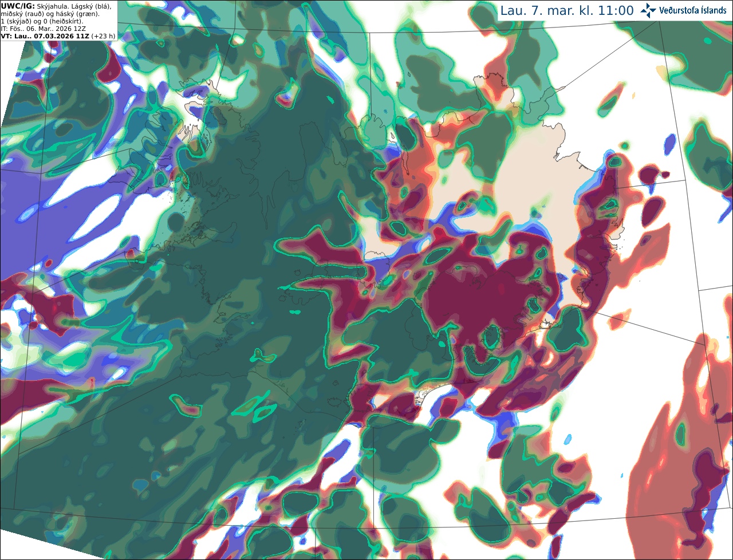Click the 'Veðurstofa Íslands' name text
The image size is (733, 560).
pyautogui.click(x=693, y=11)
